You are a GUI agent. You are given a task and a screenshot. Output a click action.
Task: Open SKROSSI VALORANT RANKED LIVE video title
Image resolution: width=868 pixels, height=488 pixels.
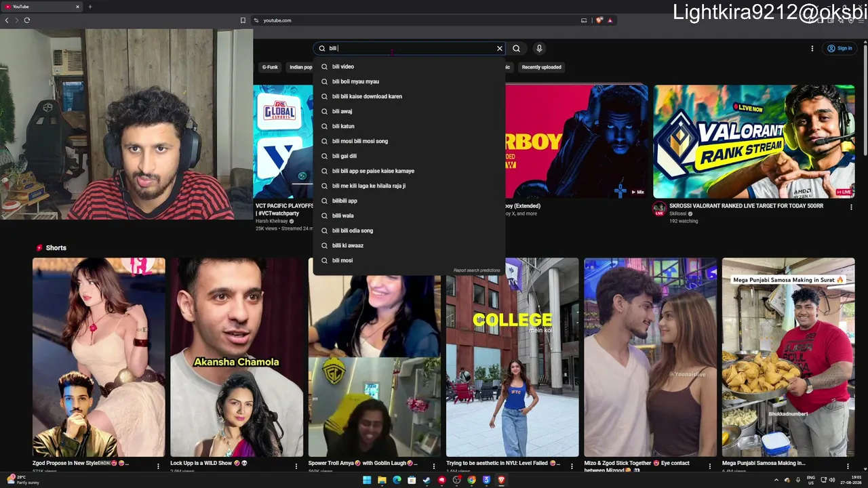click(746, 206)
